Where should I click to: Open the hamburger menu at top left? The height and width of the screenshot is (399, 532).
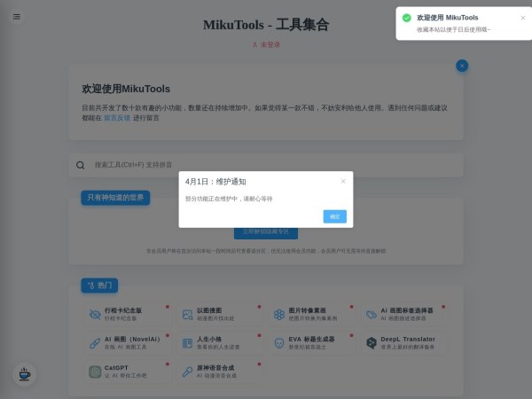(16, 16)
